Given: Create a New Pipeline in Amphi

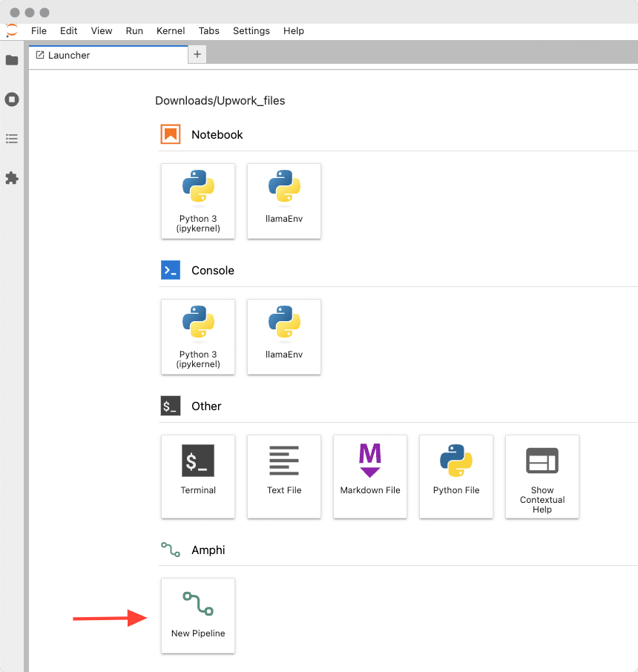Looking at the screenshot, I should (x=198, y=616).
